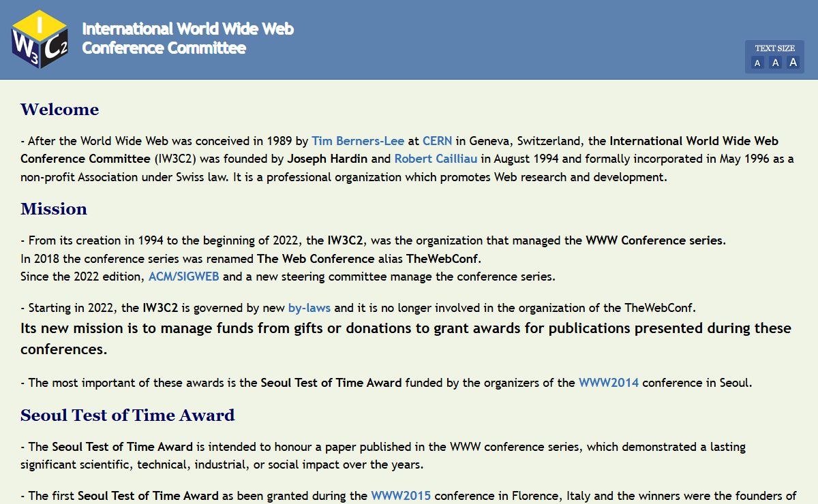Click the bold text 'Joseph Hardin'
Image resolution: width=818 pixels, height=504 pixels.
click(329, 159)
